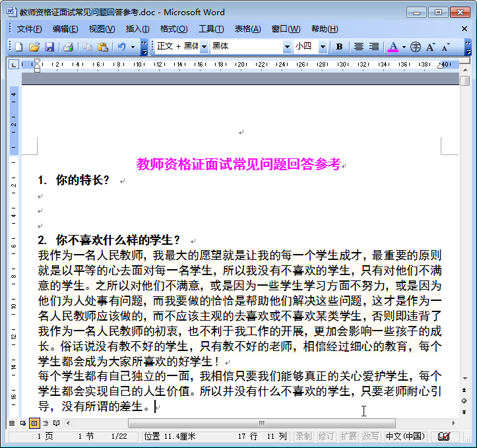Click the tab stop type selector L

point(14,65)
